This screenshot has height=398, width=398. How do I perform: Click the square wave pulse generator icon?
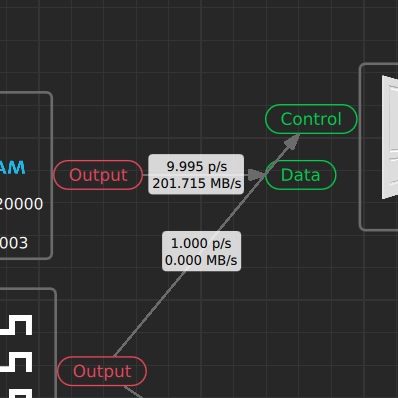pos(16,356)
